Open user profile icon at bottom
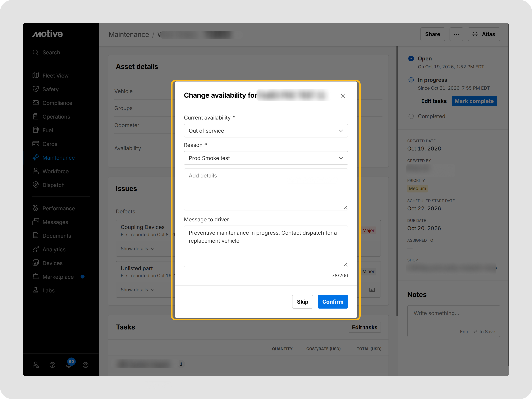532x399 pixels. click(x=86, y=365)
